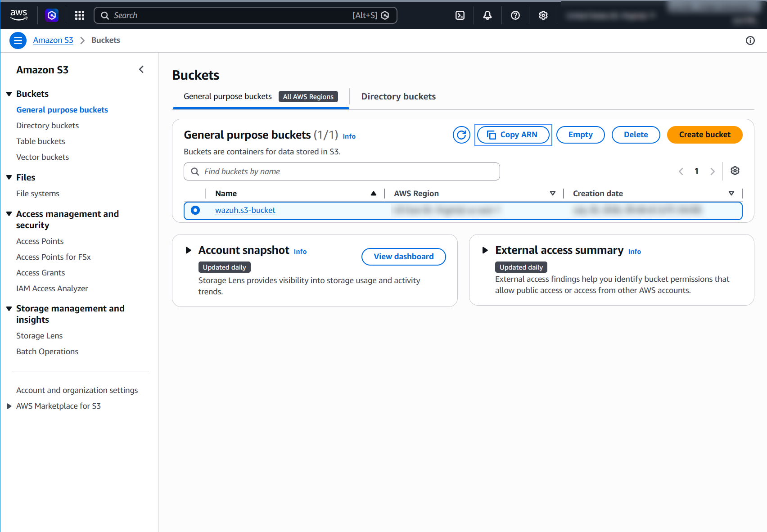Image resolution: width=767 pixels, height=532 pixels.
Task: Select the wazuh.s3-bucket radio button
Action: (x=195, y=210)
